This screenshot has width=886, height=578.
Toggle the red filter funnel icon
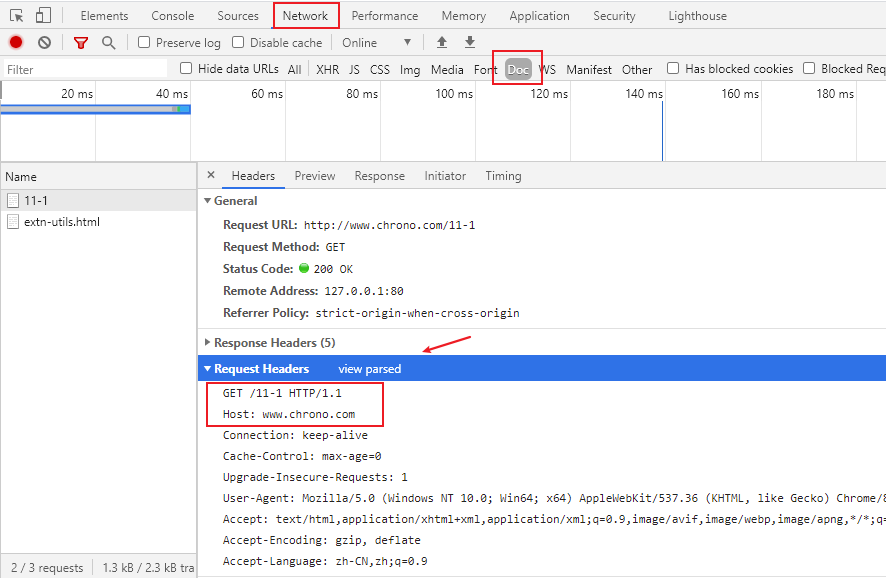[81, 43]
